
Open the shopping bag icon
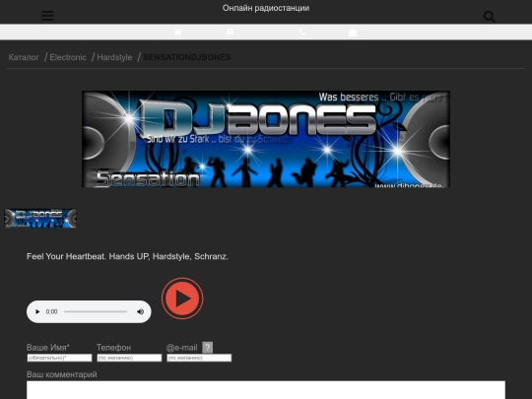pos(353,32)
